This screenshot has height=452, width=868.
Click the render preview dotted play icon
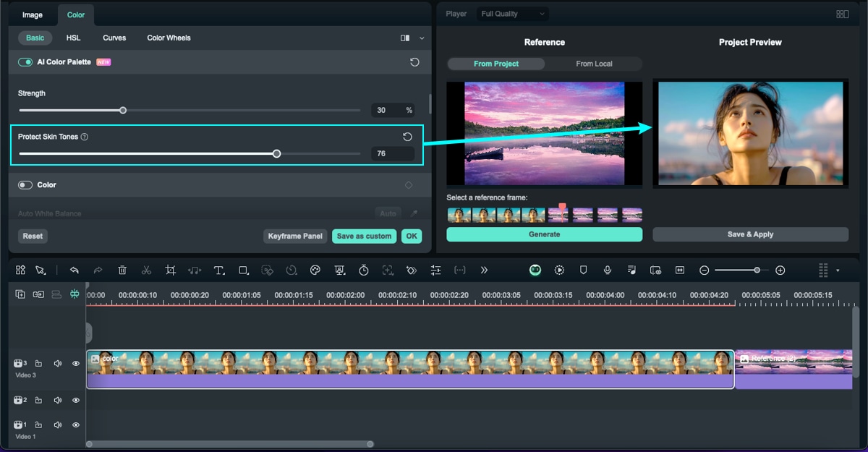pyautogui.click(x=559, y=270)
